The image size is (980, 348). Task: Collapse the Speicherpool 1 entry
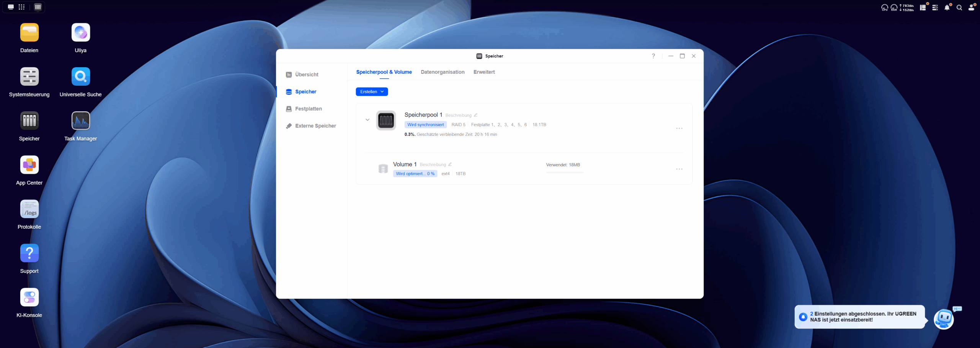367,120
